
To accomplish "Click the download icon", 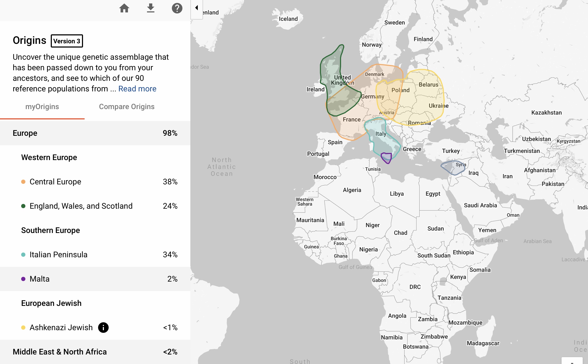I will [150, 8].
